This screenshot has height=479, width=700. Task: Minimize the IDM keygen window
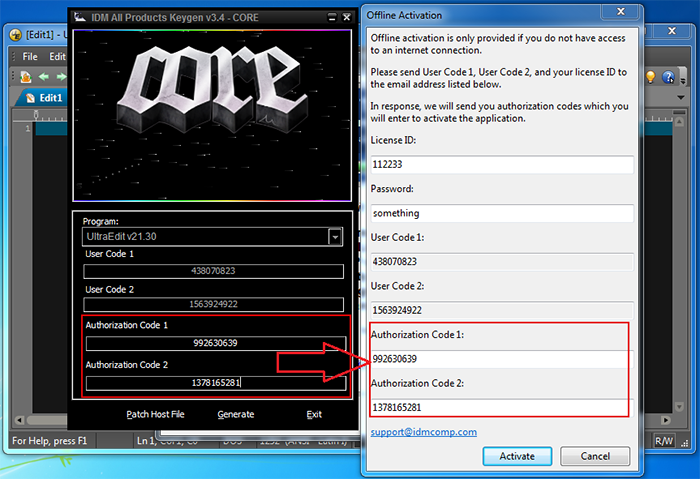point(332,17)
